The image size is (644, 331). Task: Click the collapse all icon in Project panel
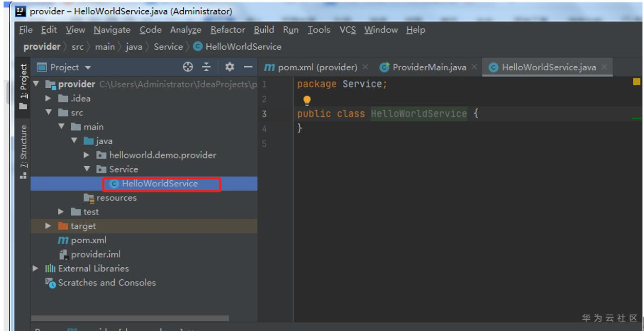206,67
